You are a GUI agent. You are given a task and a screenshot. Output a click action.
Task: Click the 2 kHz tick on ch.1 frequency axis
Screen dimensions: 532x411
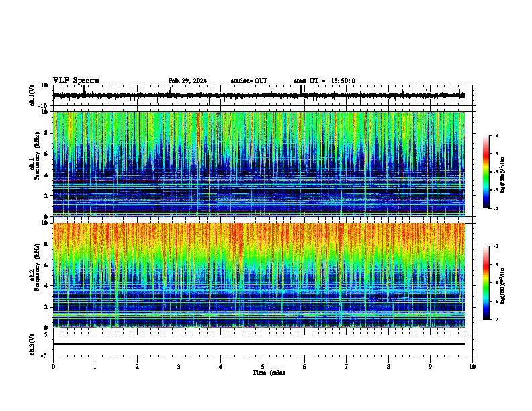46,195
